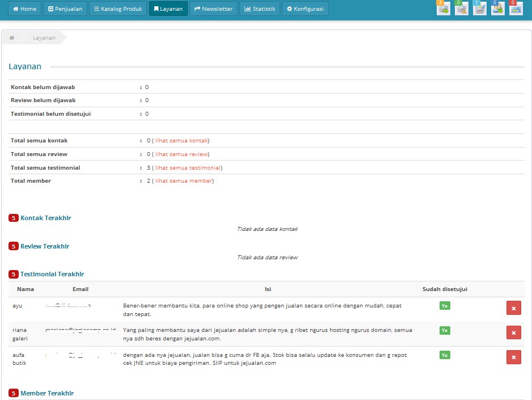
Task: Click top-bar icon with red badge 0
Action: pos(516,9)
